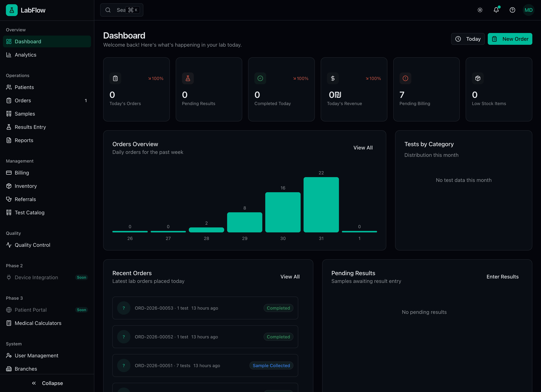
Task: Open the LabFlow flask logo icon
Action: click(x=12, y=10)
